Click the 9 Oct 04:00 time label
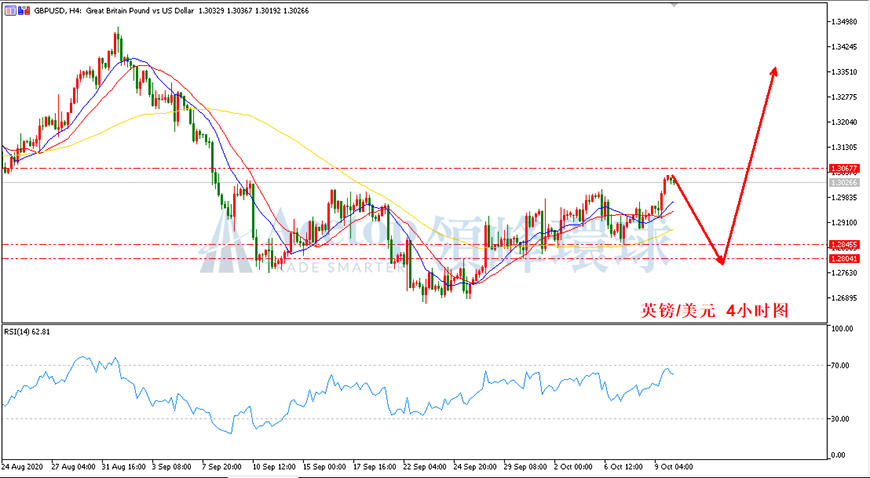This screenshot has width=870, height=478. 671,466
